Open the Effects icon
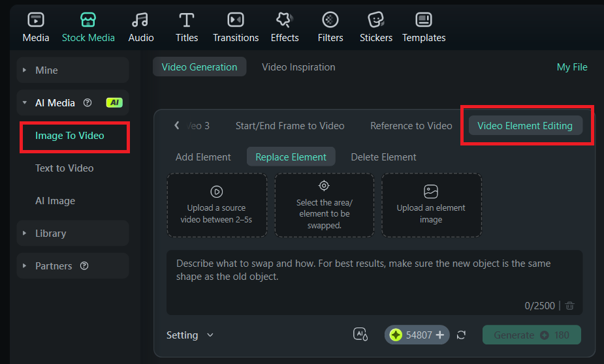The height and width of the screenshot is (364, 604). tap(285, 20)
